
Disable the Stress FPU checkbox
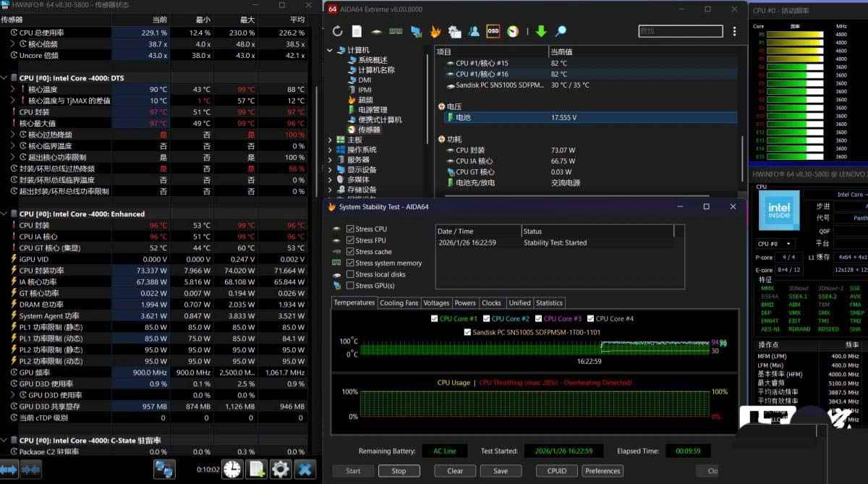point(350,240)
